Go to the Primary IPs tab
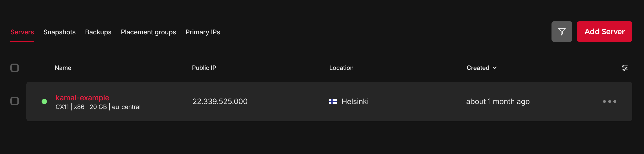Viewport: 644px width, 154px height. click(202, 32)
